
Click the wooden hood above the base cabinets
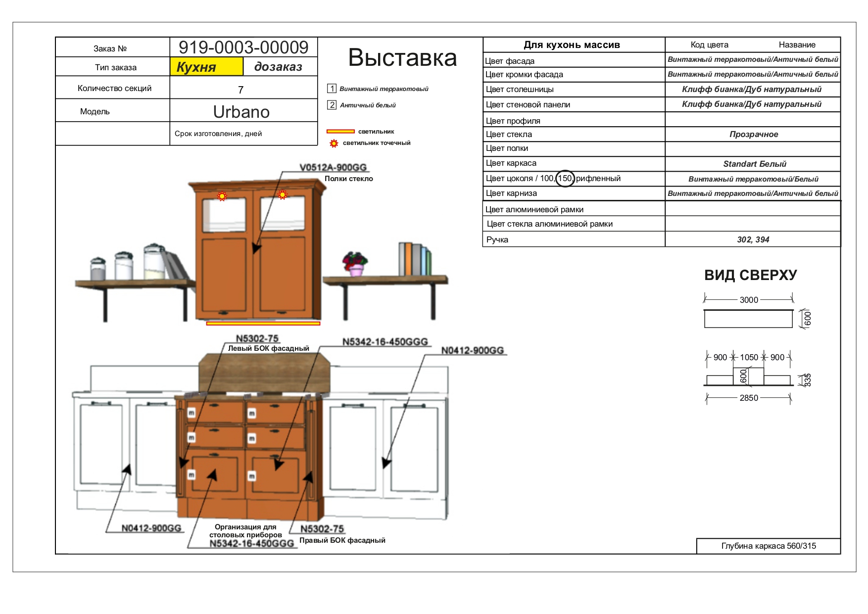pos(264,373)
